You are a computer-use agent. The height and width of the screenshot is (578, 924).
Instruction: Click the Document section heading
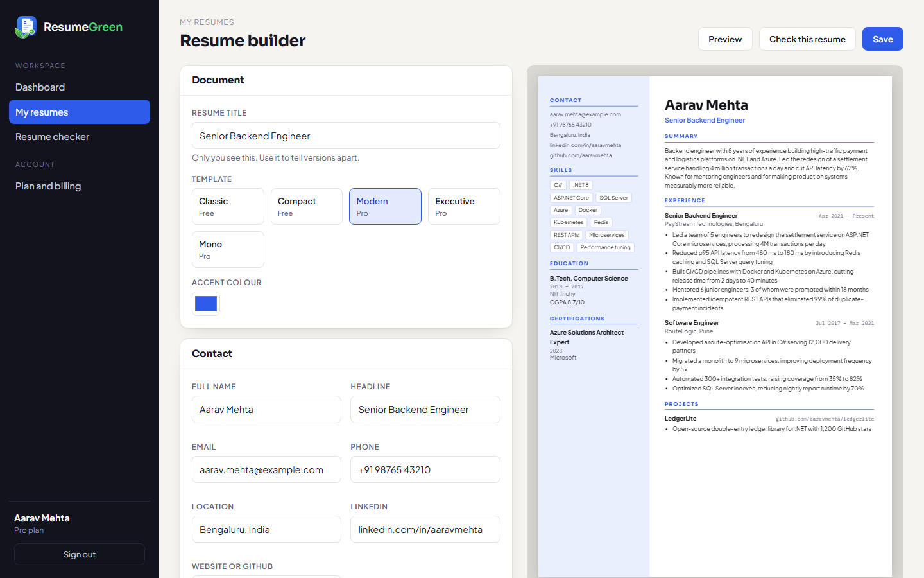point(218,80)
